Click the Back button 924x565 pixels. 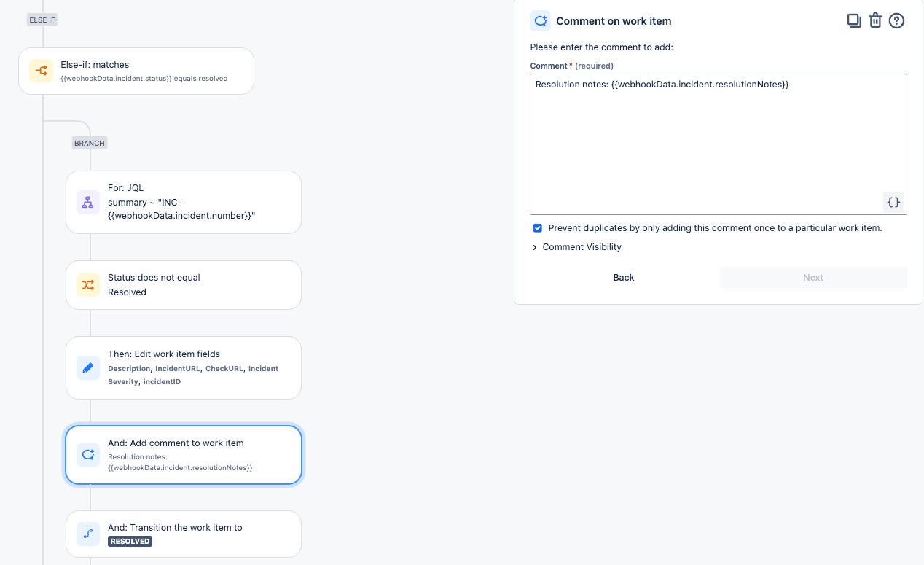point(624,278)
